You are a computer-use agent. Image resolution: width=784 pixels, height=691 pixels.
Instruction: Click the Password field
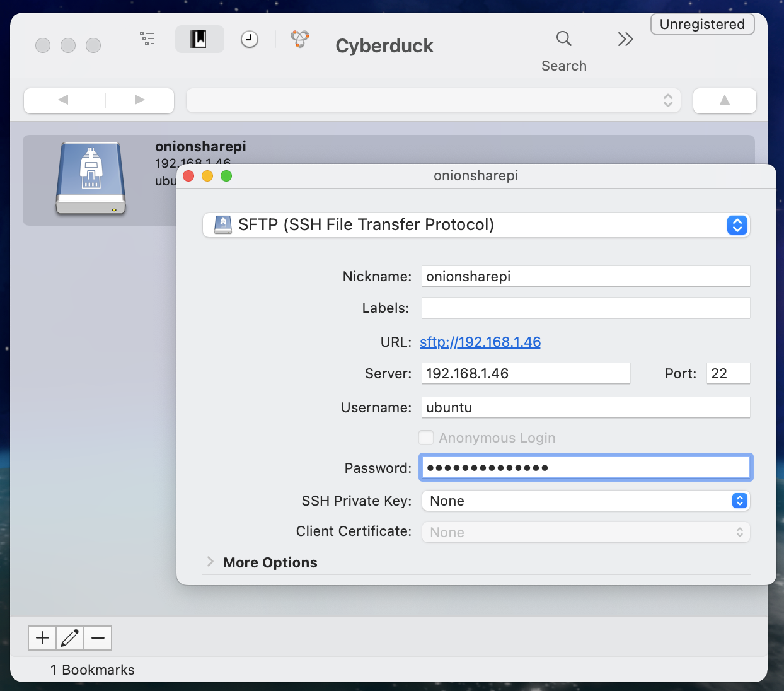pos(585,468)
